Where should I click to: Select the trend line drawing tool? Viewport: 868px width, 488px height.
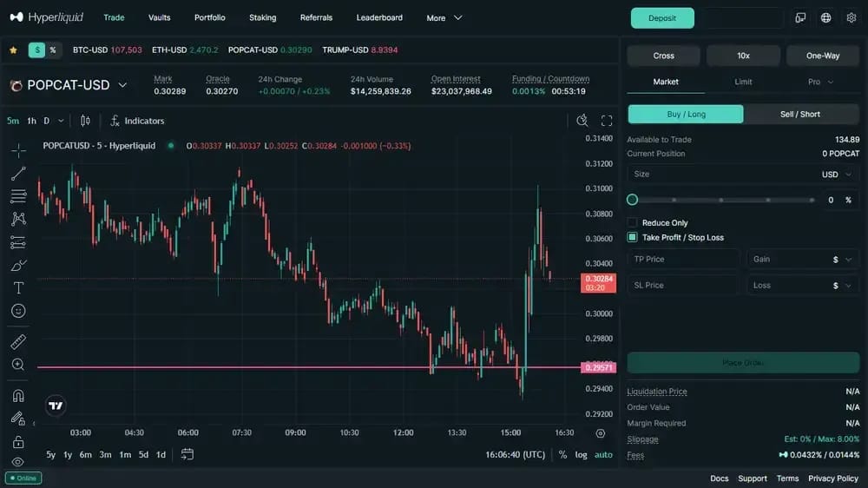(18, 174)
